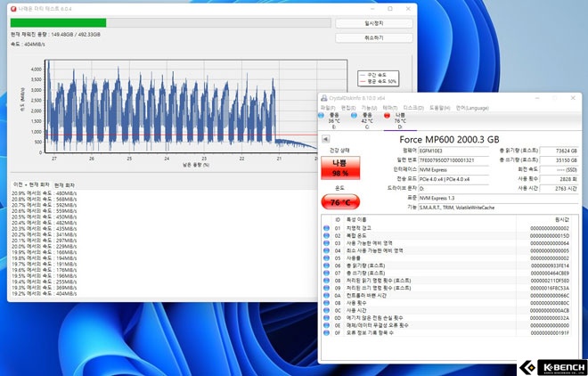Click the previous disk arrow in CrystalDiskInfo
The image size is (588, 376).
[x=325, y=139]
